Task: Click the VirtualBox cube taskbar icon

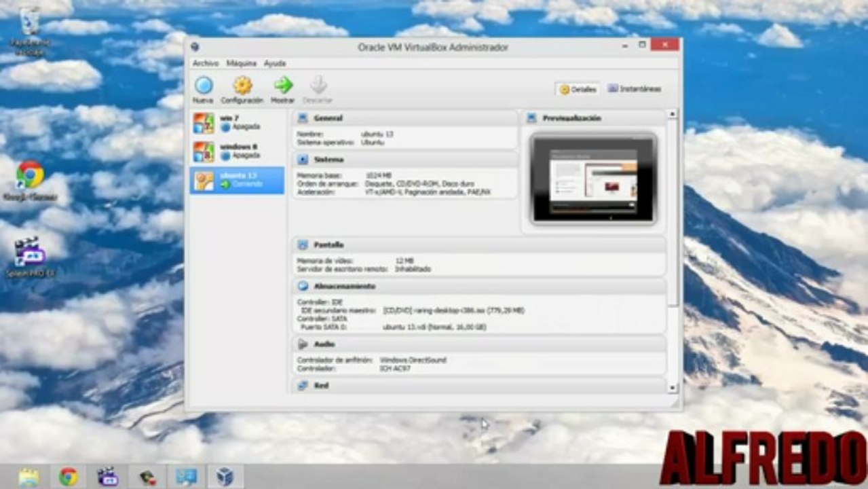Action: (x=225, y=477)
